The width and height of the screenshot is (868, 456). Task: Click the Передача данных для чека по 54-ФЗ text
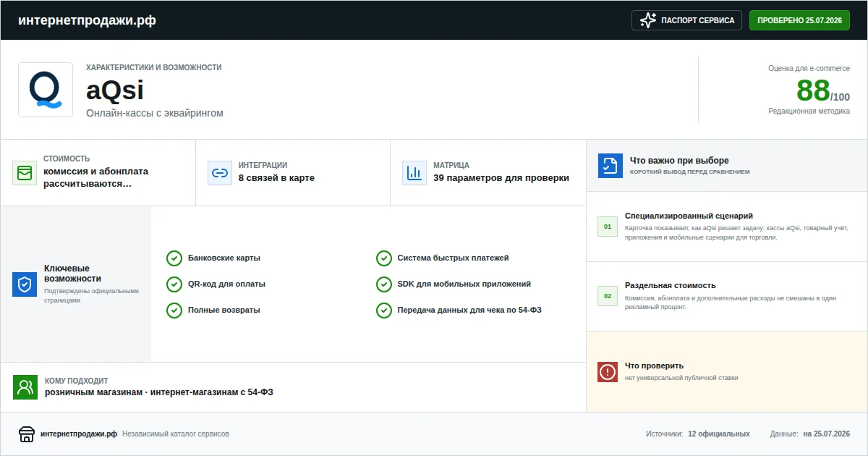click(x=470, y=310)
